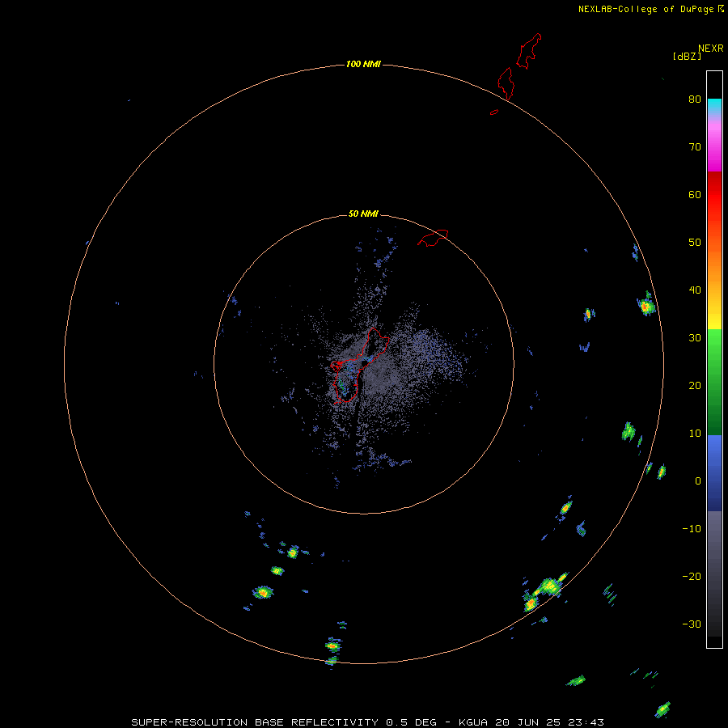Image resolution: width=728 pixels, height=728 pixels.
Task: Click the 0 value on the dBZ scale
Action: coord(698,481)
